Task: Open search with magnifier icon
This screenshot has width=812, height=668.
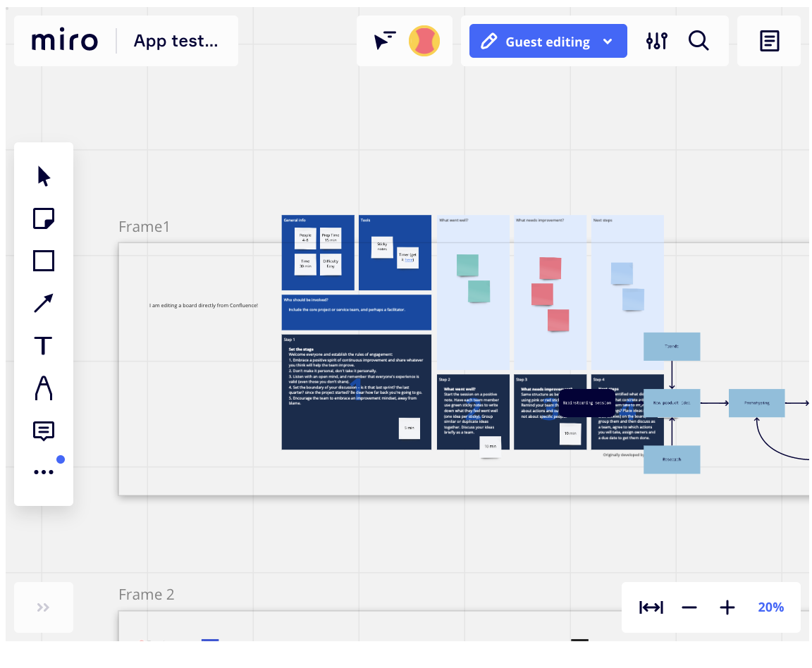Action: [699, 40]
